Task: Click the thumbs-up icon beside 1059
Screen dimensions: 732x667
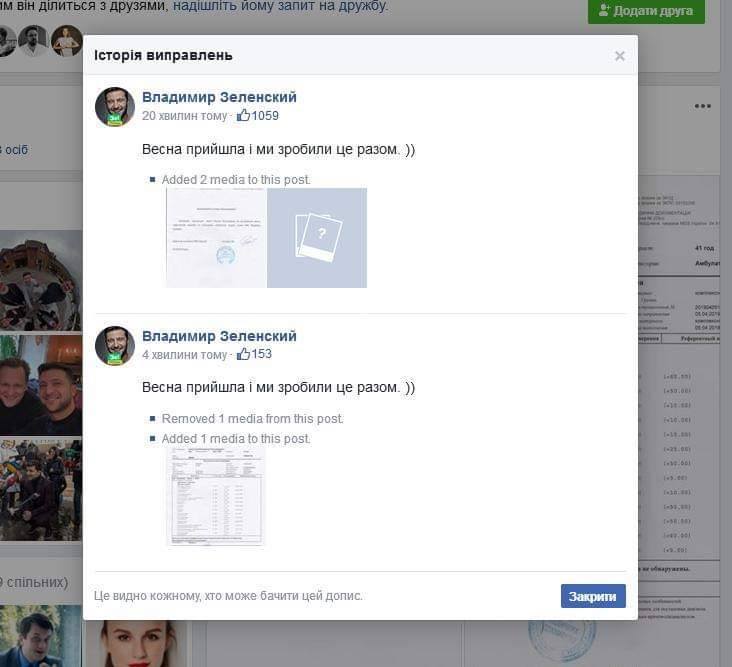Action: (x=242, y=116)
